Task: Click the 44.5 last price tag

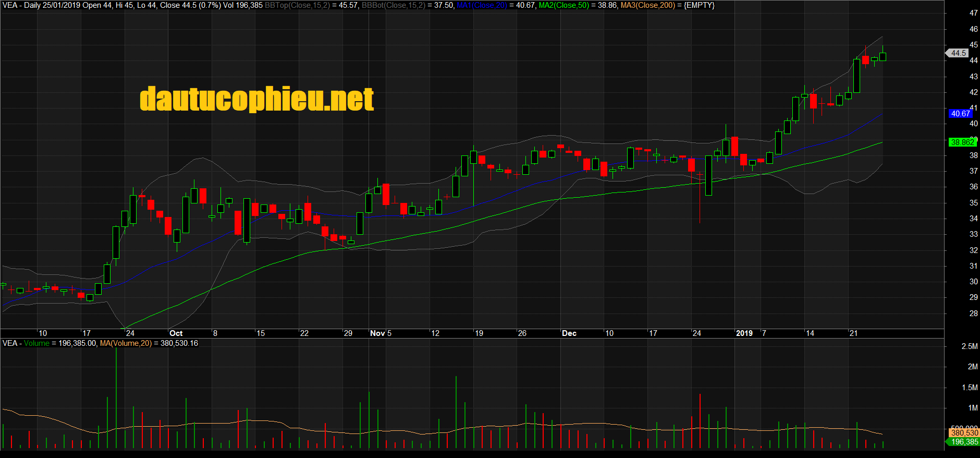Action: (958, 53)
